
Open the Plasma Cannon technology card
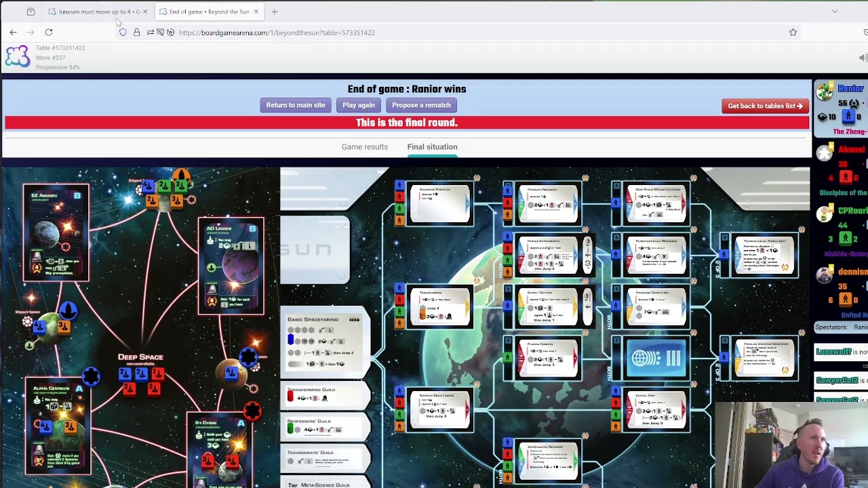tap(547, 359)
